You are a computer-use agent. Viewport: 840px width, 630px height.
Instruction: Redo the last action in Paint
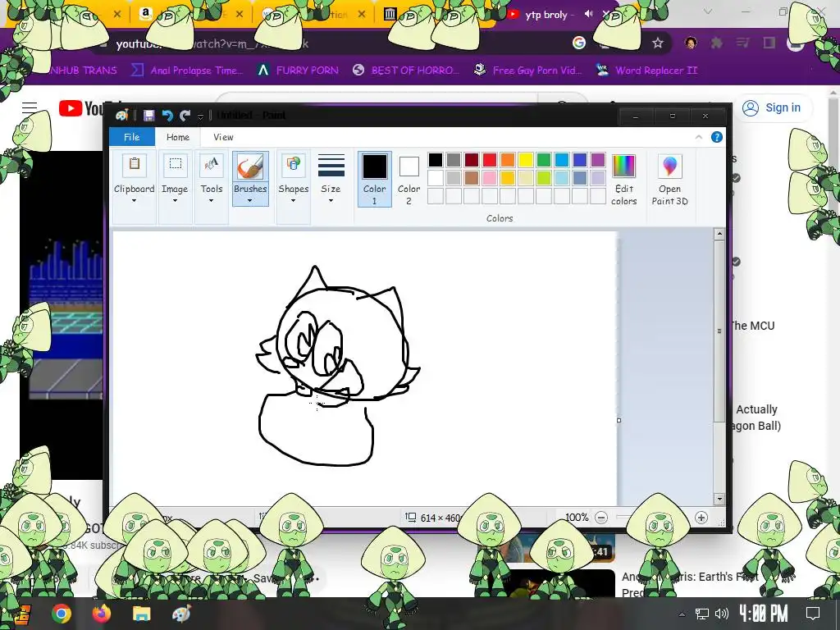click(x=185, y=115)
